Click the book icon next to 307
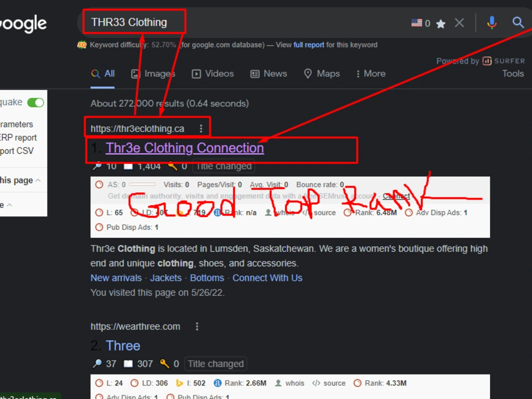The image size is (532, 399). coord(128,364)
